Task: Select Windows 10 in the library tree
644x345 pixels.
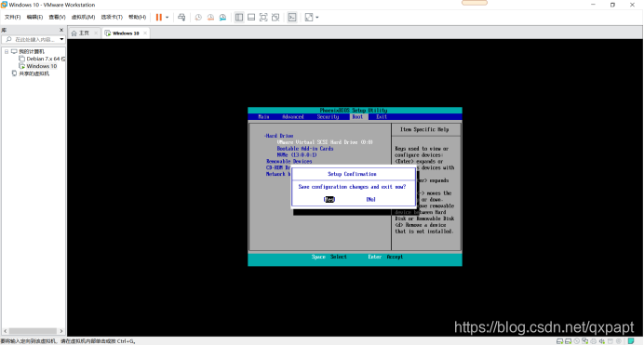Action: pos(42,66)
